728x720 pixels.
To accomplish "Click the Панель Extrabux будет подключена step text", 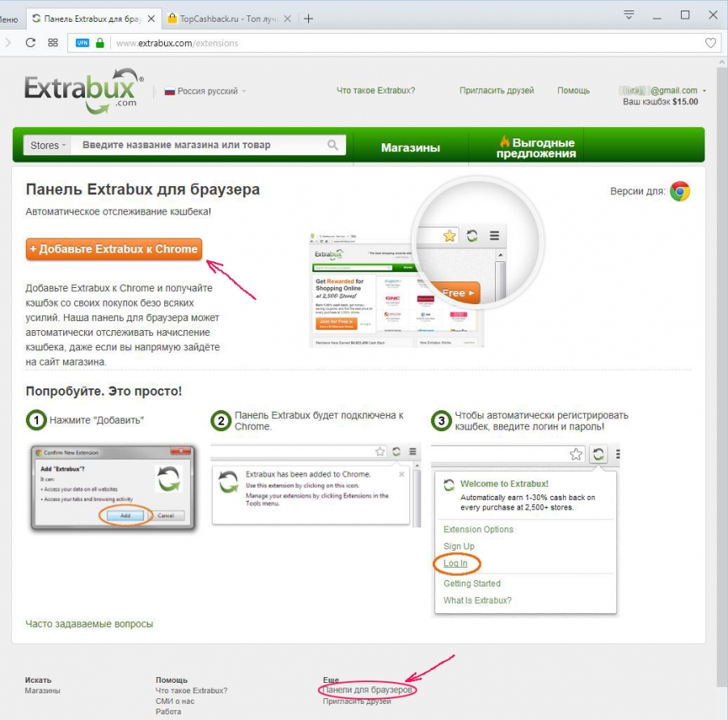I will pos(319,421).
